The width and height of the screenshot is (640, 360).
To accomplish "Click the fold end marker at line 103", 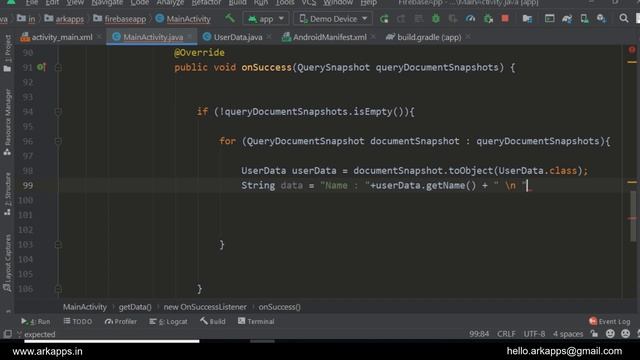I will [x=58, y=244].
